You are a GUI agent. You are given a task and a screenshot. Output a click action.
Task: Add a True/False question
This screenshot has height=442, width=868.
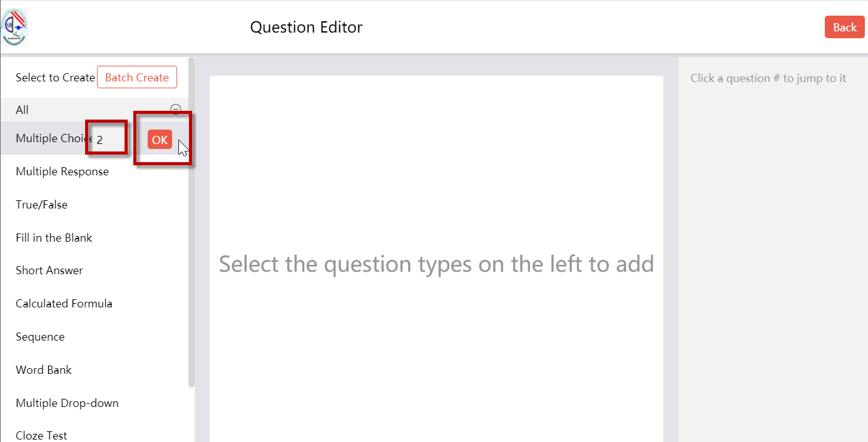[x=41, y=205]
